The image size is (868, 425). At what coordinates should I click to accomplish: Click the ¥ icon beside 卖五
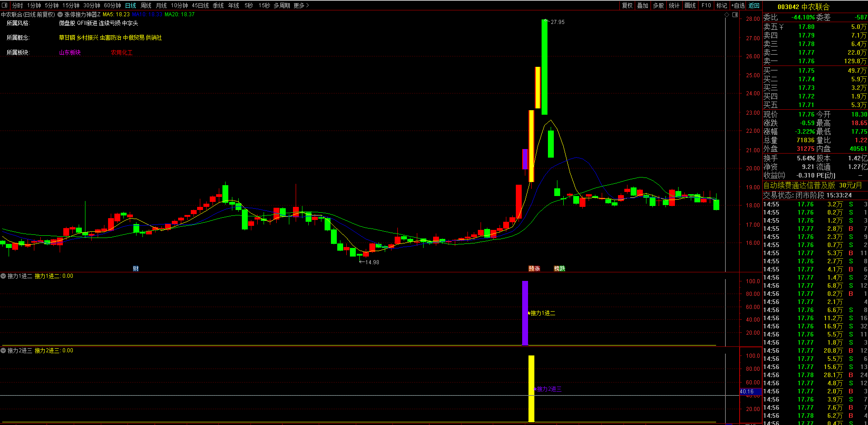click(x=781, y=27)
